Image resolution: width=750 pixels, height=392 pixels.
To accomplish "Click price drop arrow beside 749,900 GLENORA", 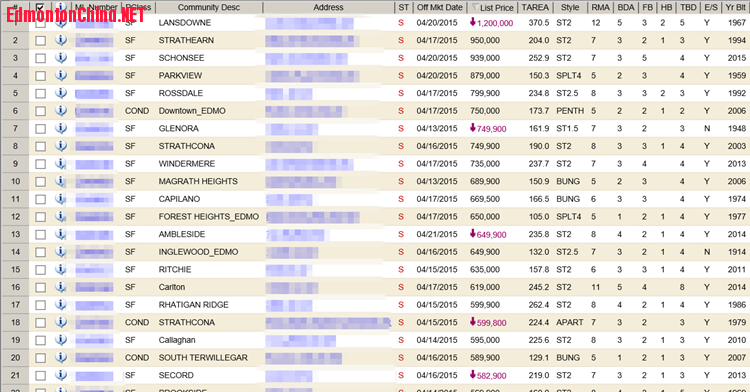I will (x=473, y=128).
